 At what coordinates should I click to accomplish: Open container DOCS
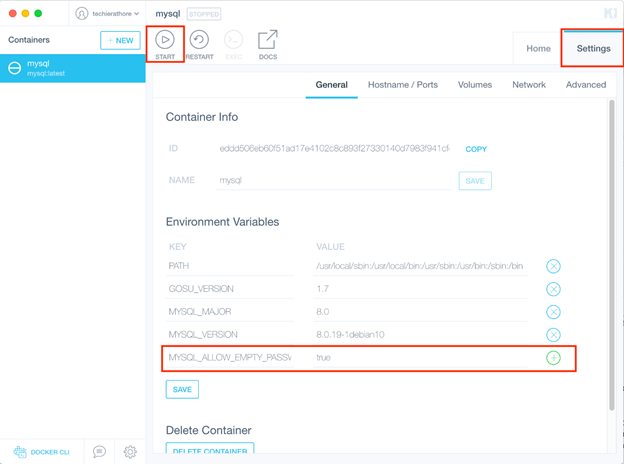click(x=268, y=44)
